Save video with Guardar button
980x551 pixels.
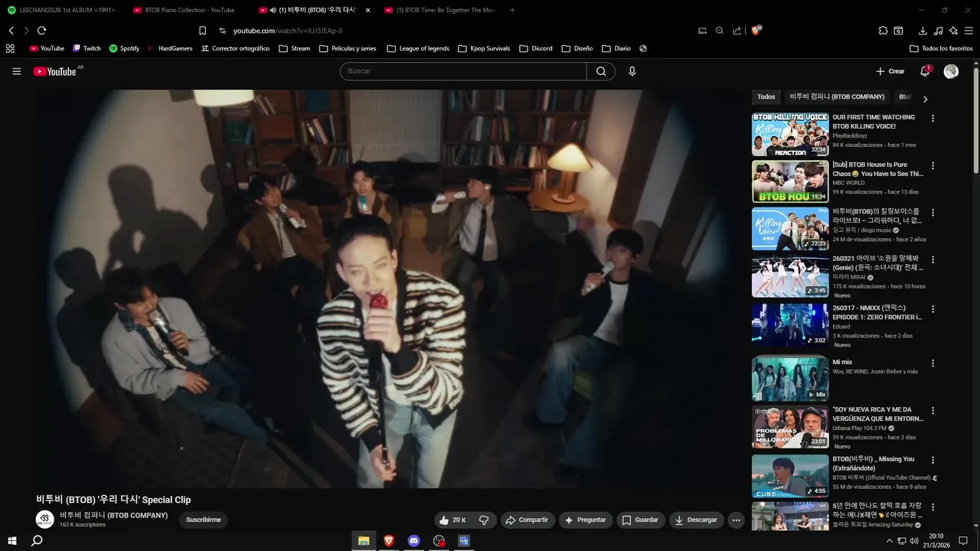coord(640,520)
